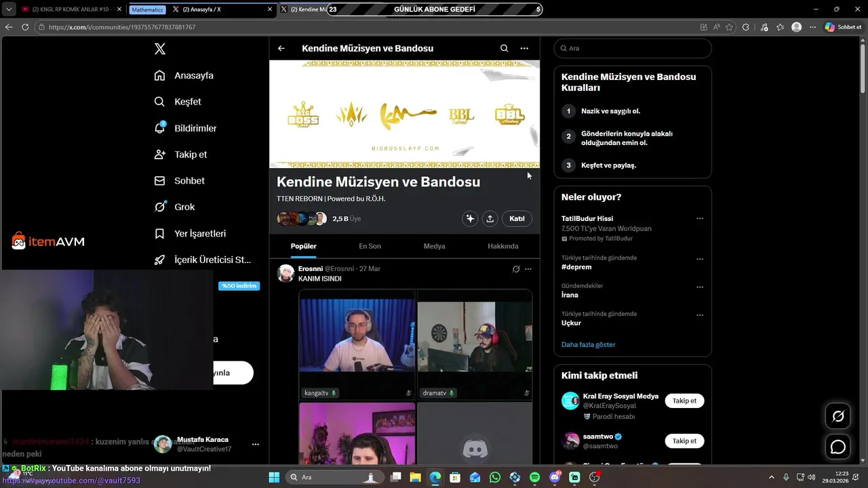Switch to the Anasayfa / X browser tab
The image size is (868, 488).
coord(220,9)
